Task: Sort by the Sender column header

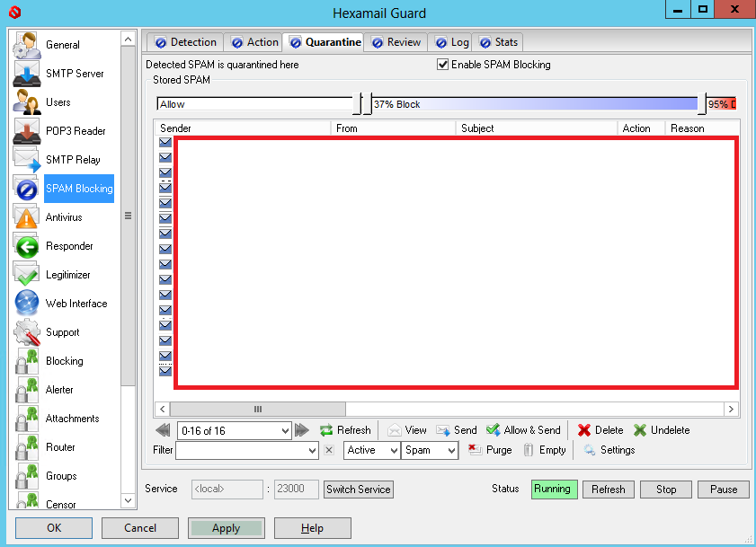Action: pyautogui.click(x=243, y=128)
